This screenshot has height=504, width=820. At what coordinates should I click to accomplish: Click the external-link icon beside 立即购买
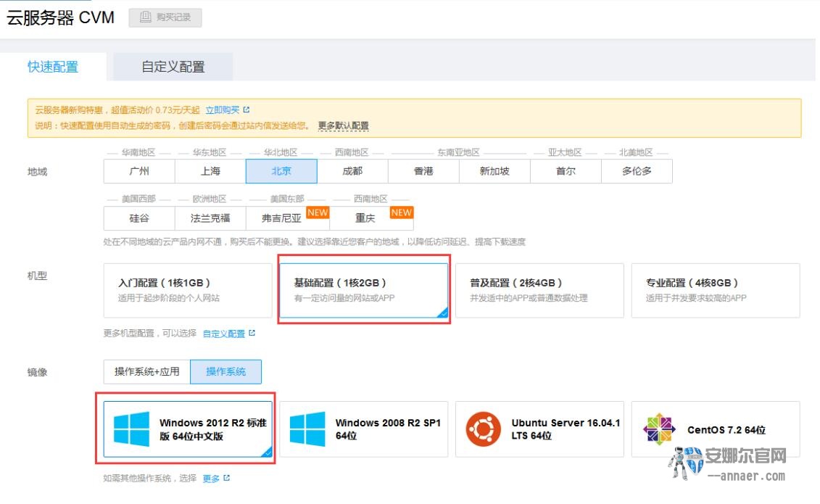coord(247,110)
